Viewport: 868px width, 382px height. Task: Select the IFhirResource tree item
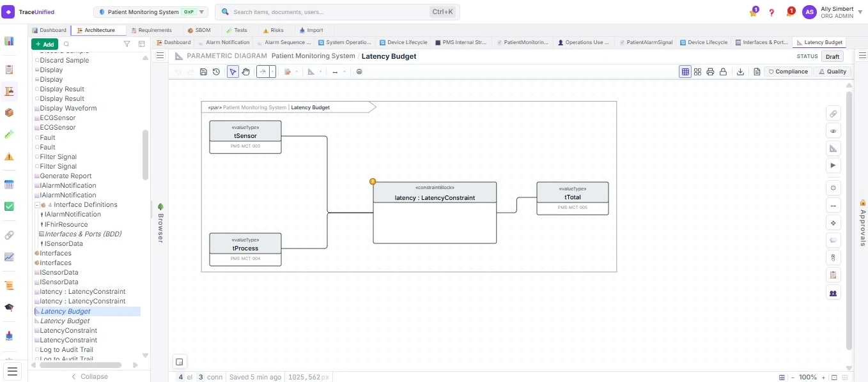[66, 224]
